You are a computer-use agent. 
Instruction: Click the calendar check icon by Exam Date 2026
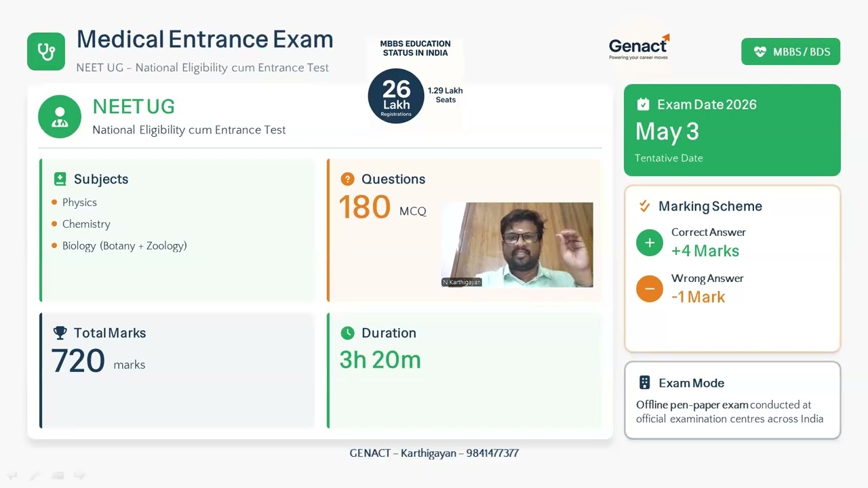(x=643, y=104)
